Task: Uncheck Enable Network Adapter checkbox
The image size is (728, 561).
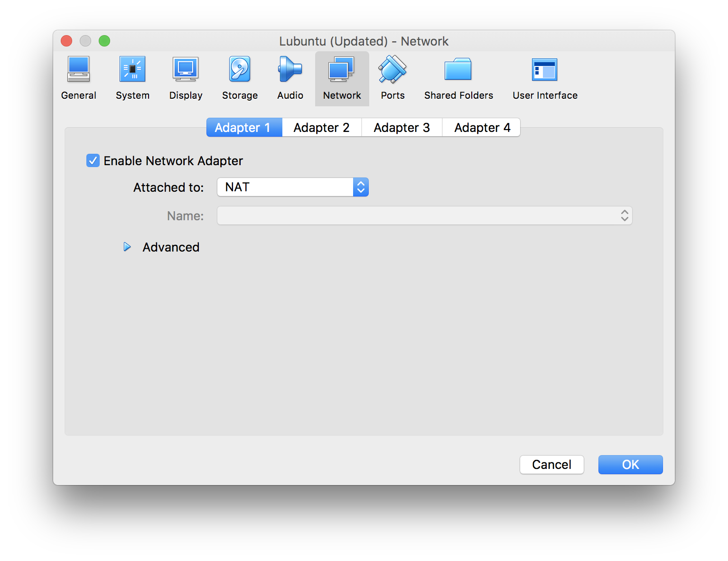Action: tap(93, 160)
